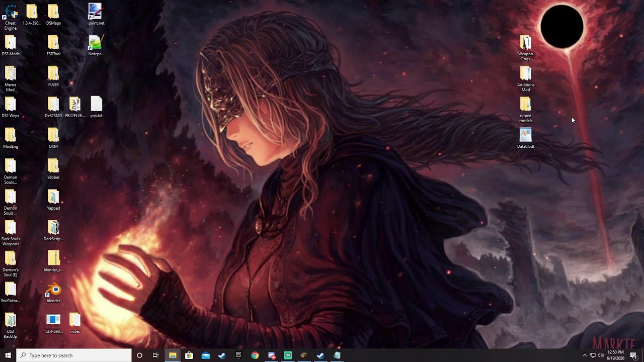Select the DeS2SMD folder

(53, 107)
